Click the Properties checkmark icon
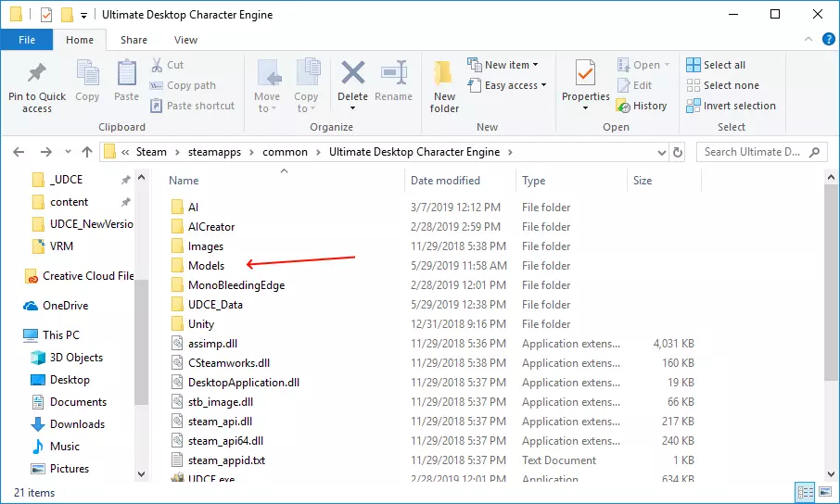The height and width of the screenshot is (504, 840). (585, 73)
